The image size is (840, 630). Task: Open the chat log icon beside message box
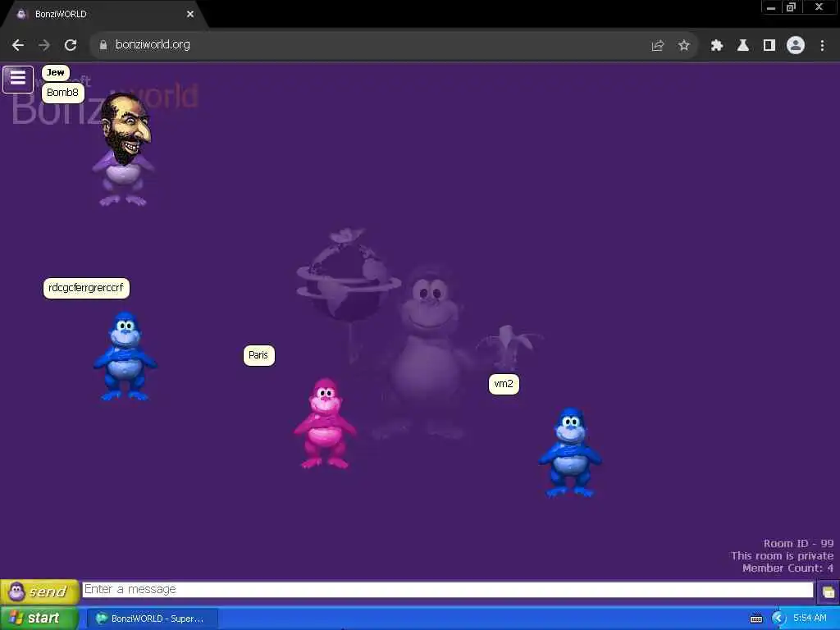pyautogui.click(x=829, y=592)
